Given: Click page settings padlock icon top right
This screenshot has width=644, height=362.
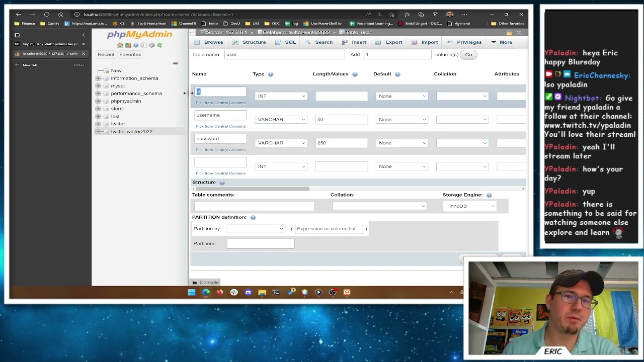Looking at the screenshot, I should (509, 33).
